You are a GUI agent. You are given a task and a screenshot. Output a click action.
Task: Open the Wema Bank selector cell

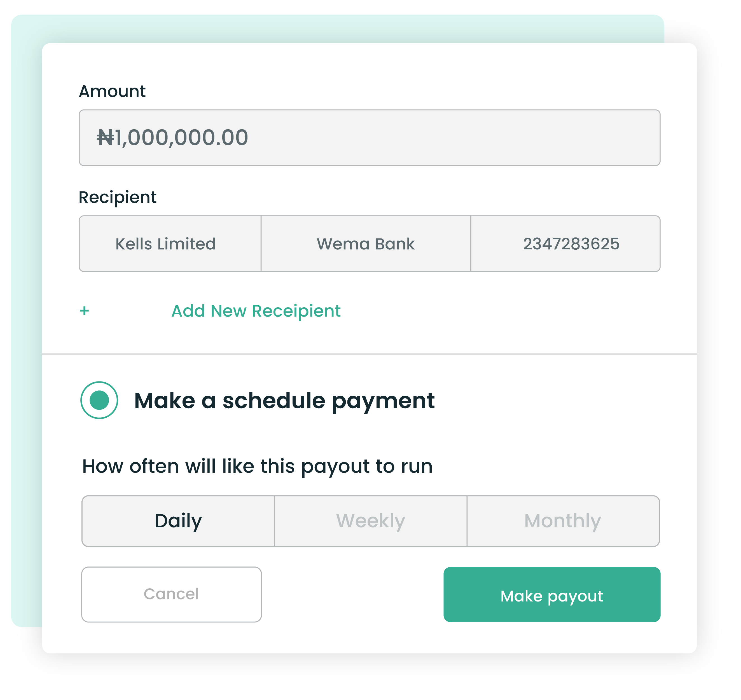[x=366, y=244]
